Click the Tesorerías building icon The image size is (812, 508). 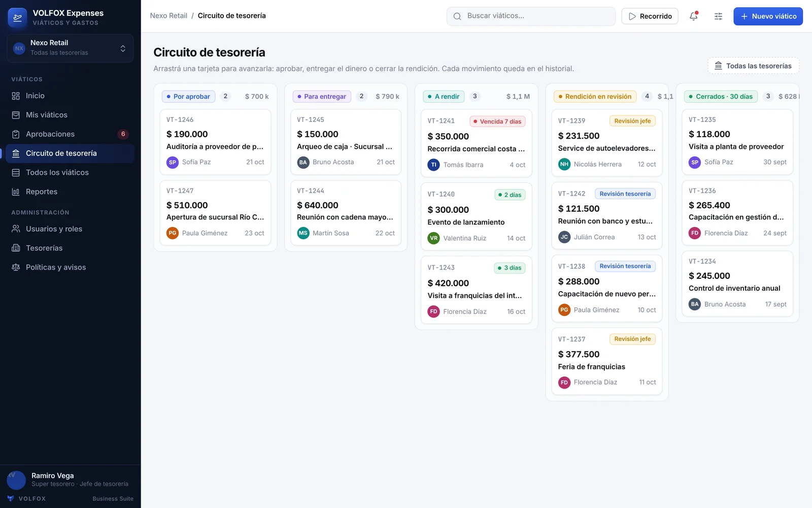(16, 248)
